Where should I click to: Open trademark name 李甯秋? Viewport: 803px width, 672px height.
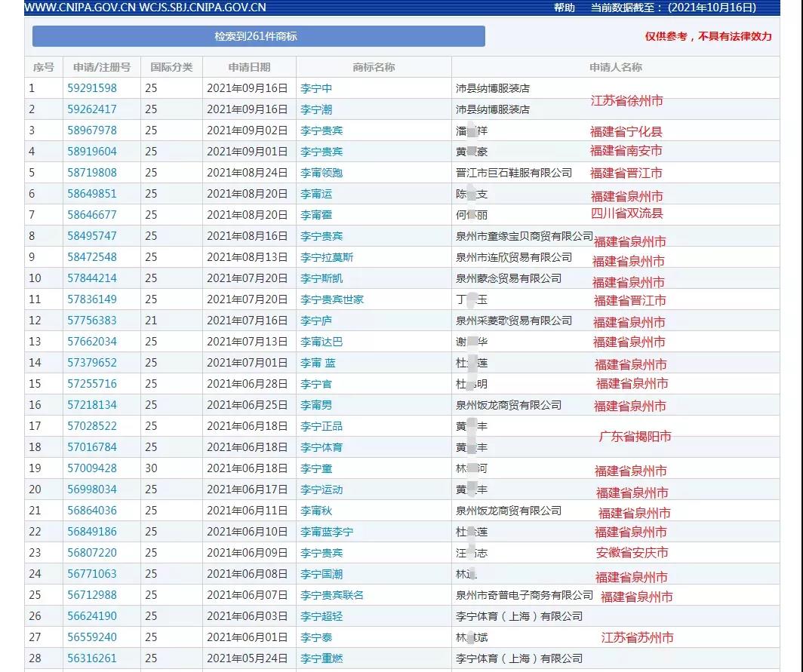coord(316,511)
